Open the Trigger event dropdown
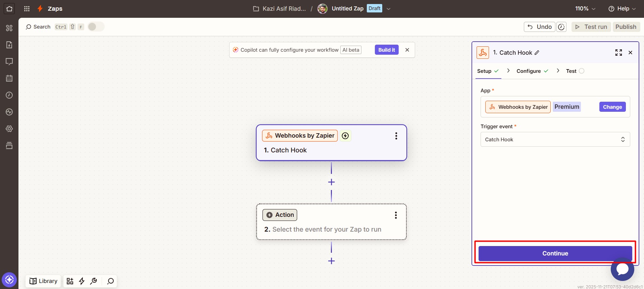Screen dimensions: 644x289 tap(555, 140)
